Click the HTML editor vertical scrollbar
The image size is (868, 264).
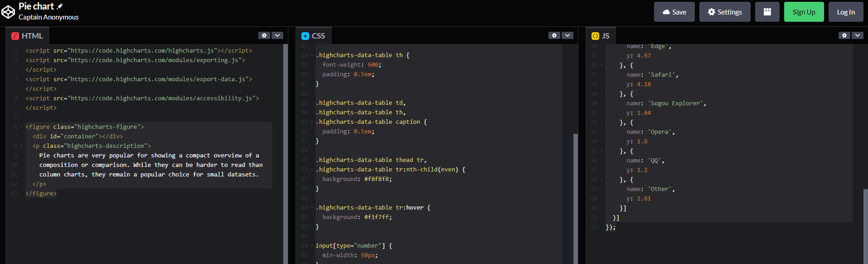286,154
